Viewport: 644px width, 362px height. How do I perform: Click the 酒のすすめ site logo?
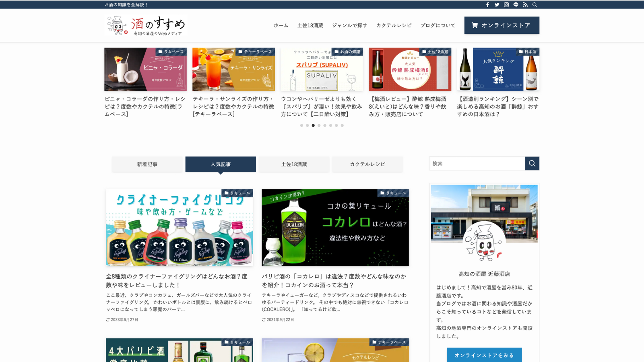point(146,25)
